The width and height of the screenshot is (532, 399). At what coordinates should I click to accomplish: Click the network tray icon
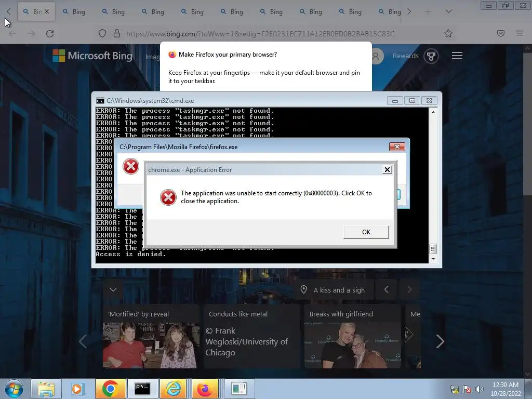[x=454, y=389]
